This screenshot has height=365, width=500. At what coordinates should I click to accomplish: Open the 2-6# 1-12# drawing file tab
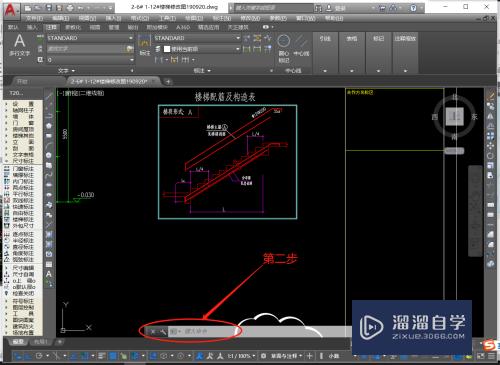pos(111,81)
